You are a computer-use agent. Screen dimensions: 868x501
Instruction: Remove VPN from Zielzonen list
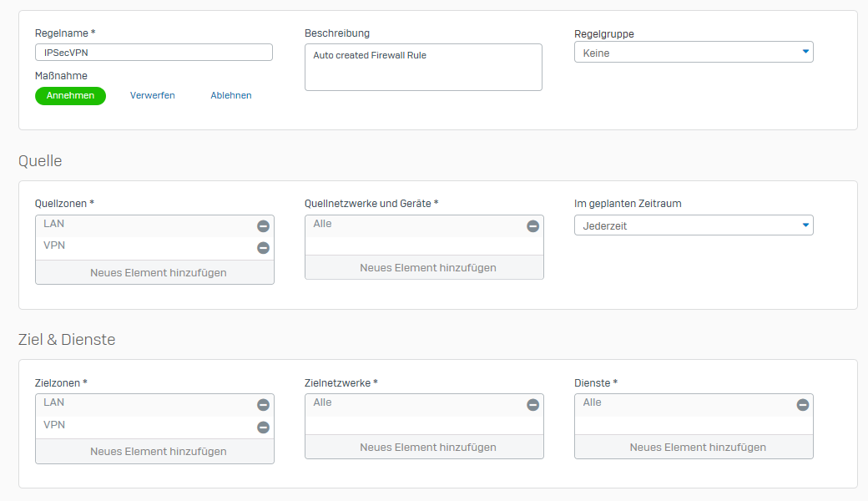click(x=263, y=427)
